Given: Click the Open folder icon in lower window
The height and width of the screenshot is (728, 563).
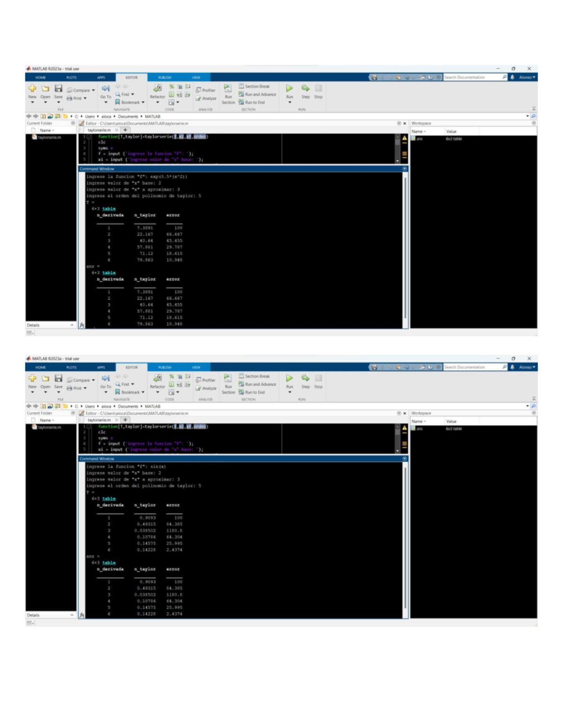Looking at the screenshot, I should (x=46, y=378).
